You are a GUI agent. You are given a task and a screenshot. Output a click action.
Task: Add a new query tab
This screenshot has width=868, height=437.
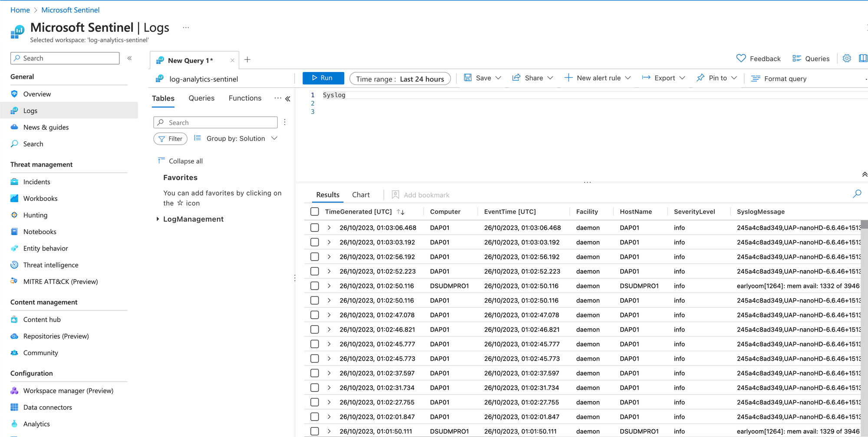tap(247, 60)
